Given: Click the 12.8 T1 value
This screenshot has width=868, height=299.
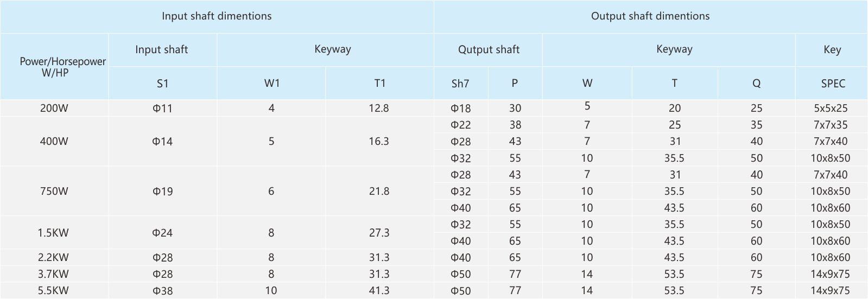Looking at the screenshot, I should coord(379,108).
